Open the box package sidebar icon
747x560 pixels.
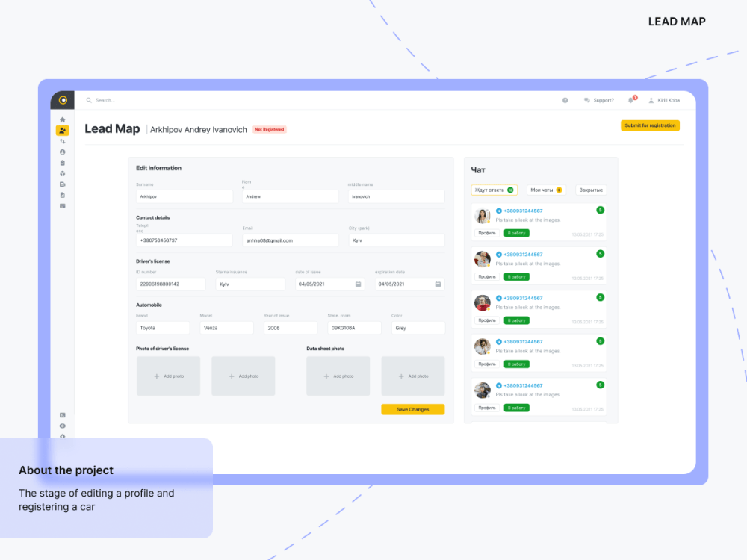click(63, 174)
